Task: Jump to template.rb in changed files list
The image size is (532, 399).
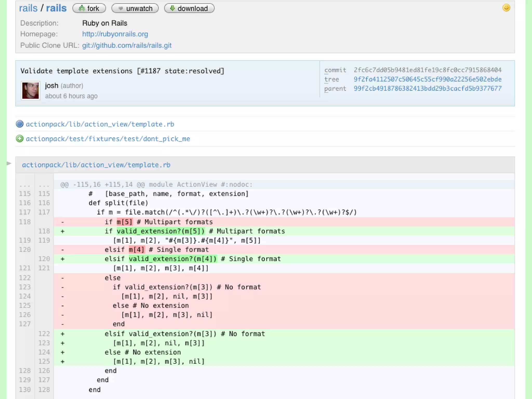Action: pyautogui.click(x=100, y=124)
